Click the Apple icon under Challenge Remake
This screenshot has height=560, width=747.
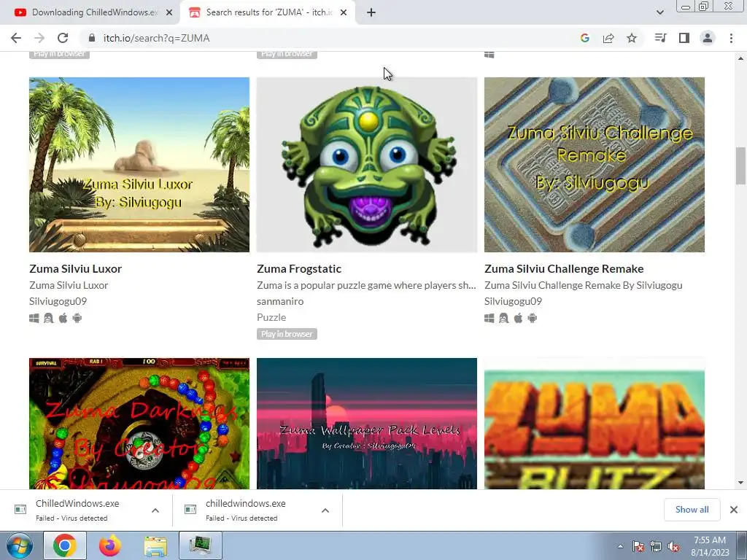tap(519, 318)
